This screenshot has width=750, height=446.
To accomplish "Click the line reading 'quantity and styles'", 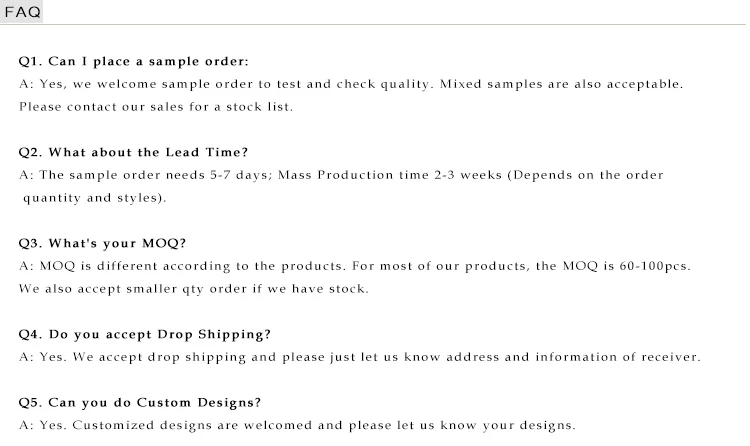I will [93, 198].
